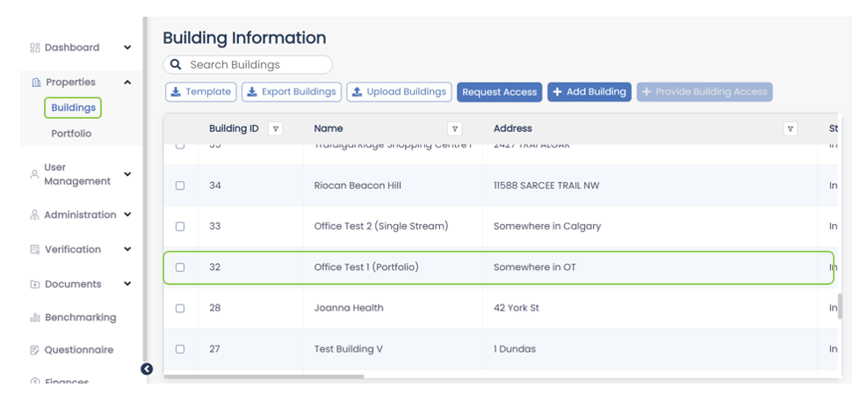Open the Name column filter icon
868x409 pixels.
click(x=454, y=128)
